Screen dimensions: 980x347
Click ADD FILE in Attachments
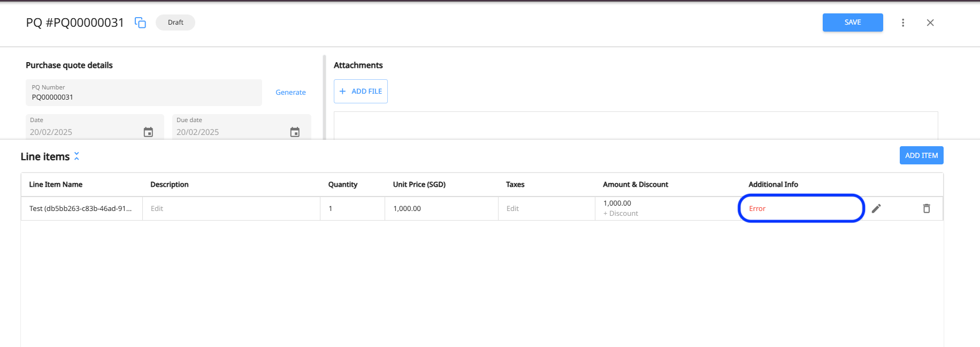click(x=361, y=92)
